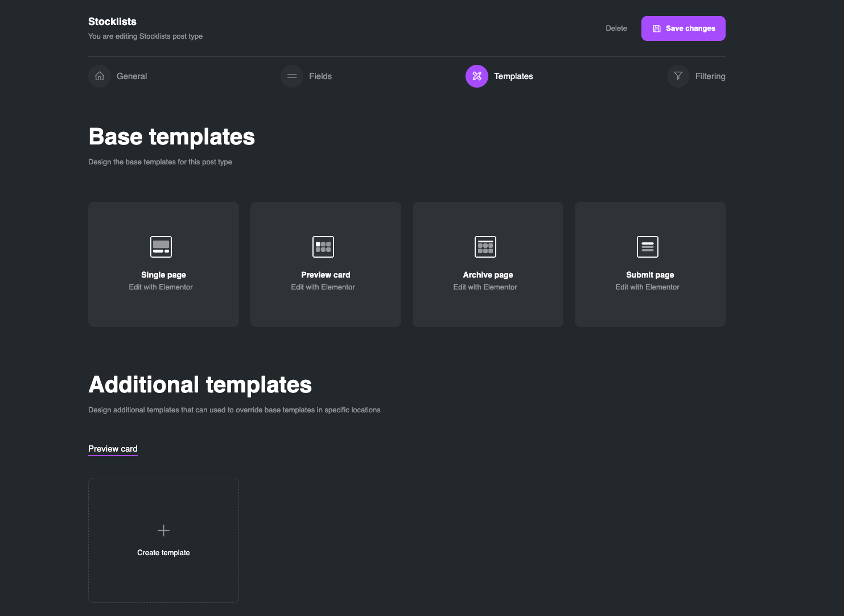Select the Preview card tab under Additional templates

coord(113,449)
